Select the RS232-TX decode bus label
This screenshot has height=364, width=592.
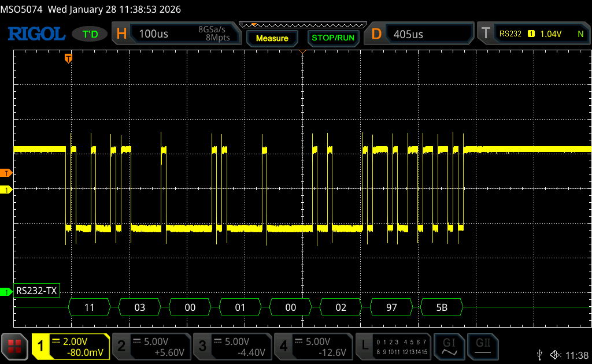pos(37,292)
